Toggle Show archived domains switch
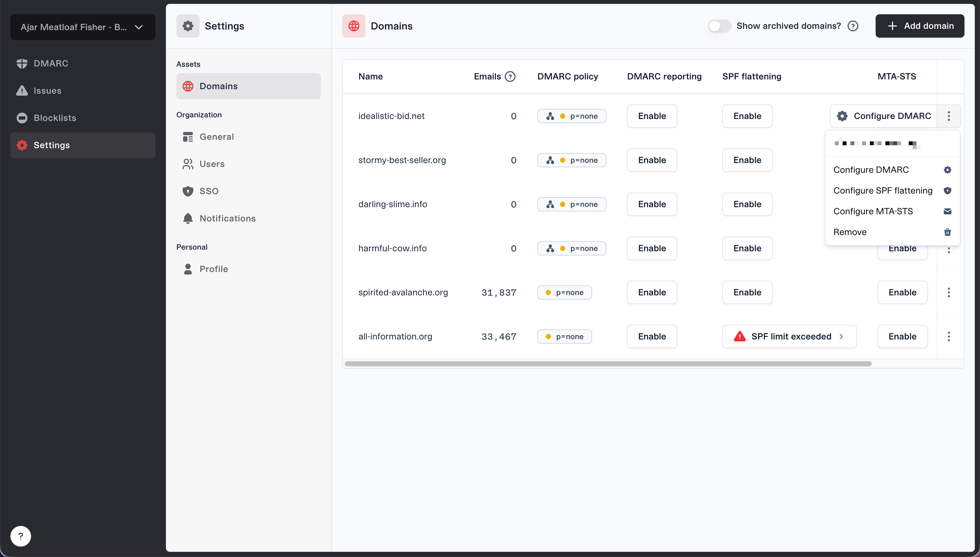This screenshot has width=980, height=557. tap(719, 26)
